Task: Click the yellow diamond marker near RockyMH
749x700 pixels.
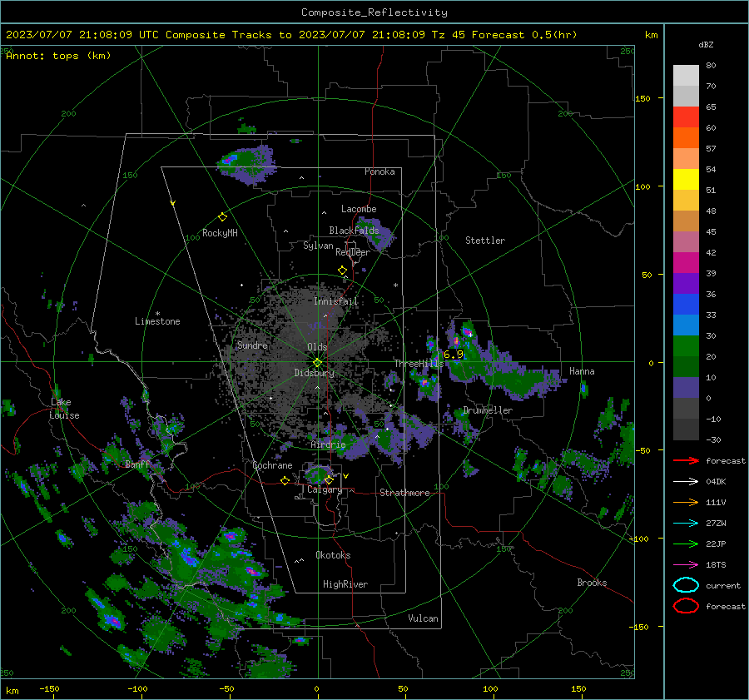Action: (x=222, y=217)
